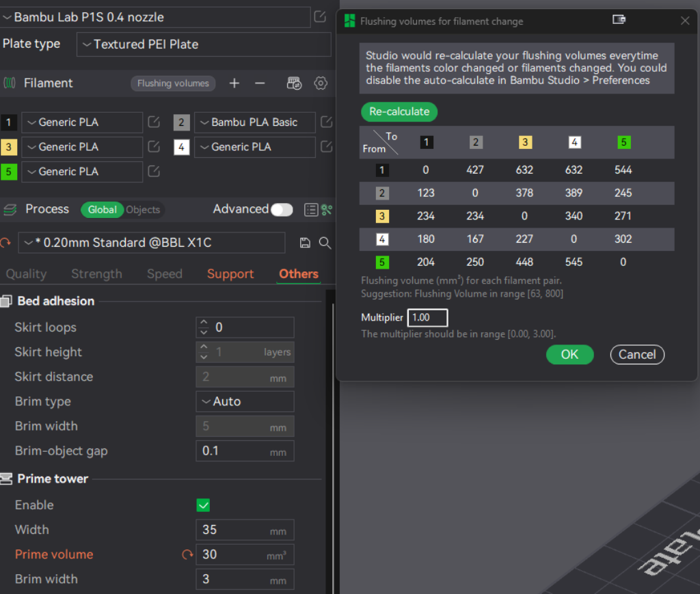Close the Flushing volumes dialog
700x594 pixels.
coord(685,21)
